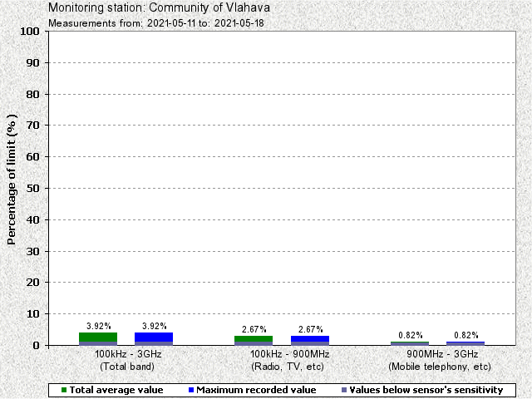Click the 10 y-axis tick label

[33, 314]
